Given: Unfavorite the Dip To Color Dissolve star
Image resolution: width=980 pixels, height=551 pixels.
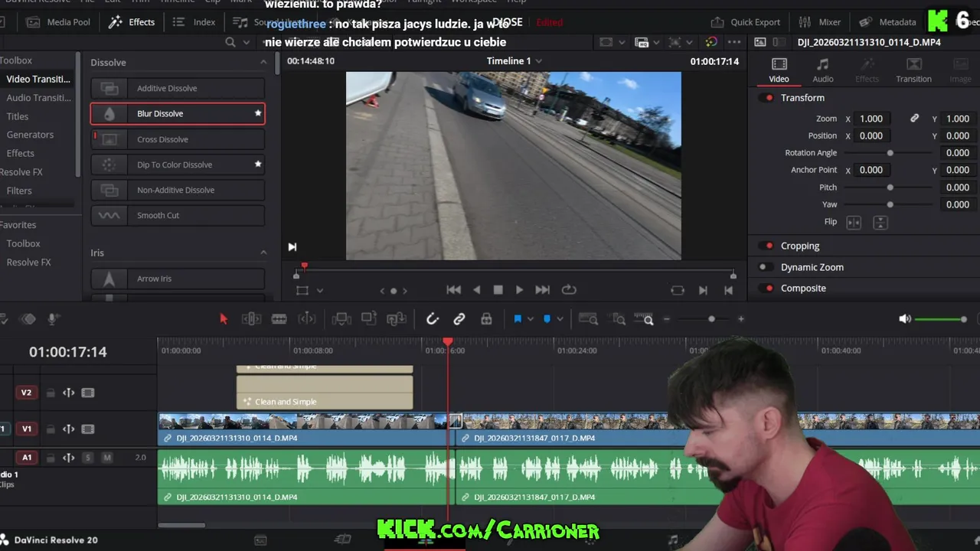Looking at the screenshot, I should click(x=258, y=164).
